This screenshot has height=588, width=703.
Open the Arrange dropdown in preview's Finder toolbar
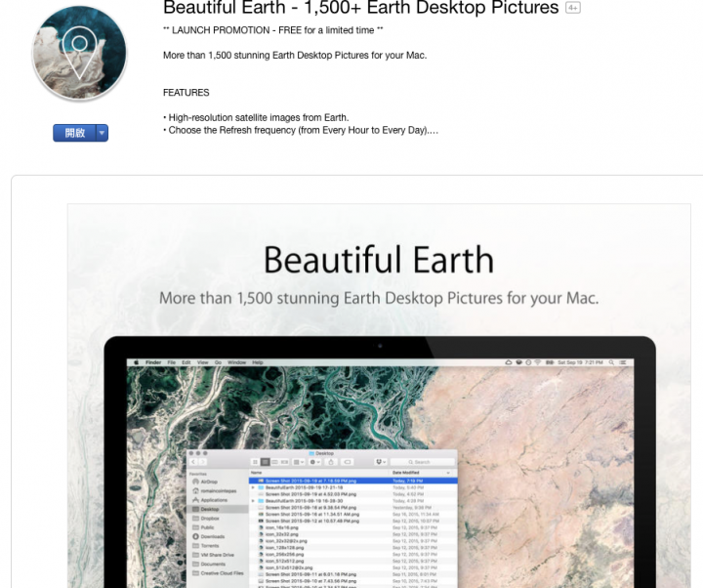click(299, 462)
